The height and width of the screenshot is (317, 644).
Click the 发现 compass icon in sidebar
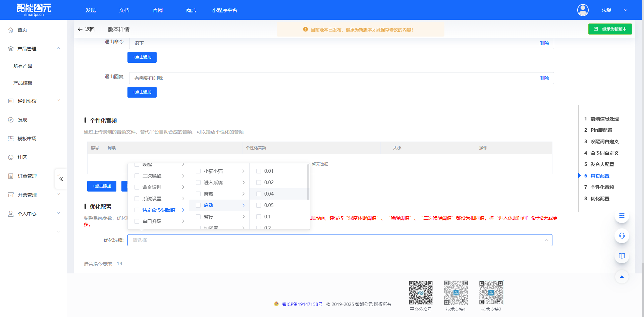[x=10, y=119]
